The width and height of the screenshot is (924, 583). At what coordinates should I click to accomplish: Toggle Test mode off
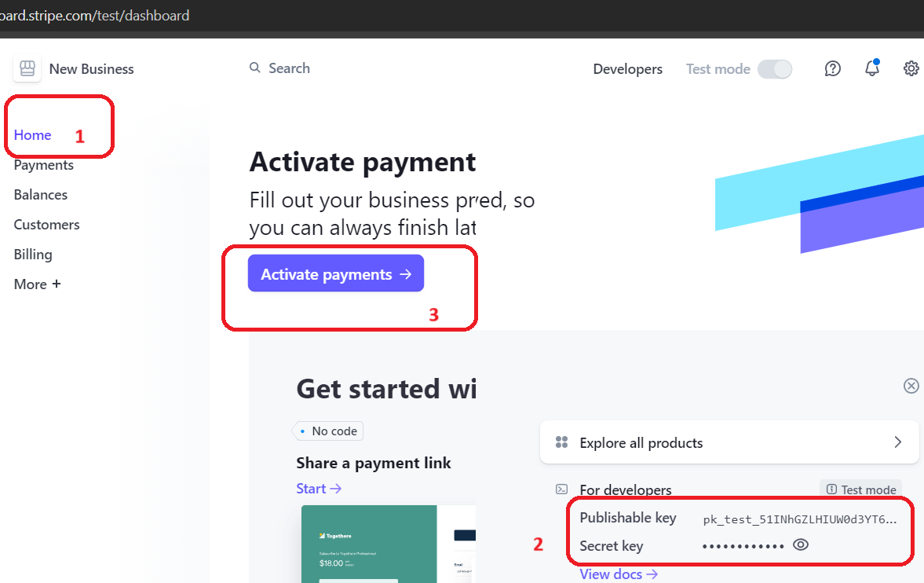[774, 69]
